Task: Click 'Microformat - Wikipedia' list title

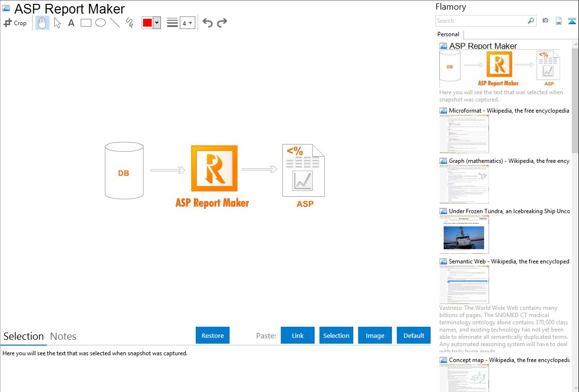Action: coord(509,111)
